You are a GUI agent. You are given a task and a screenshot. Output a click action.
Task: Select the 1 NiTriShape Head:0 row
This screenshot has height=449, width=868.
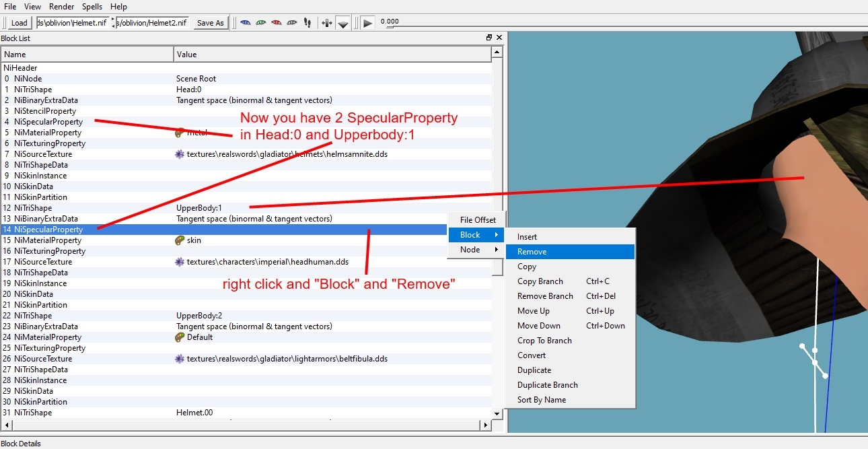click(246, 90)
